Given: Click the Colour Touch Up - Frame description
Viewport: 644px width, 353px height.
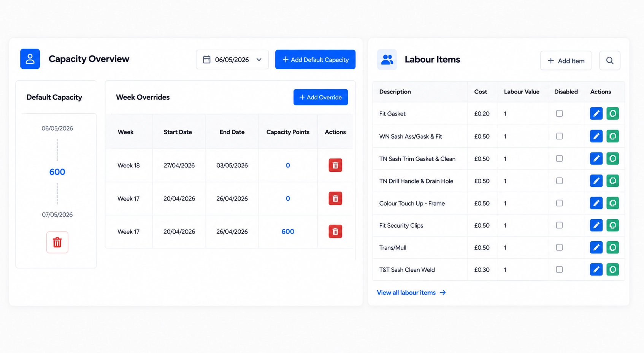Looking at the screenshot, I should pos(412,203).
